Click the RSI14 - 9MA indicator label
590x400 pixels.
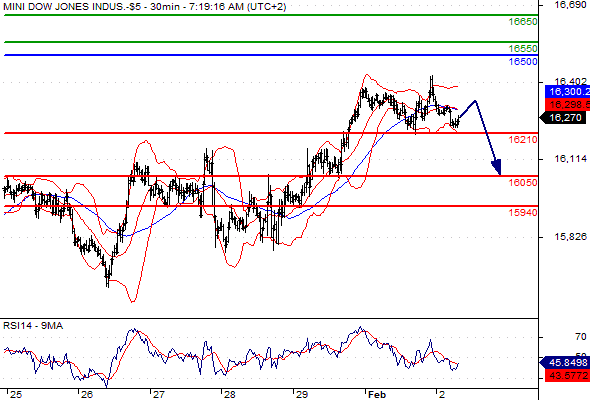33,326
